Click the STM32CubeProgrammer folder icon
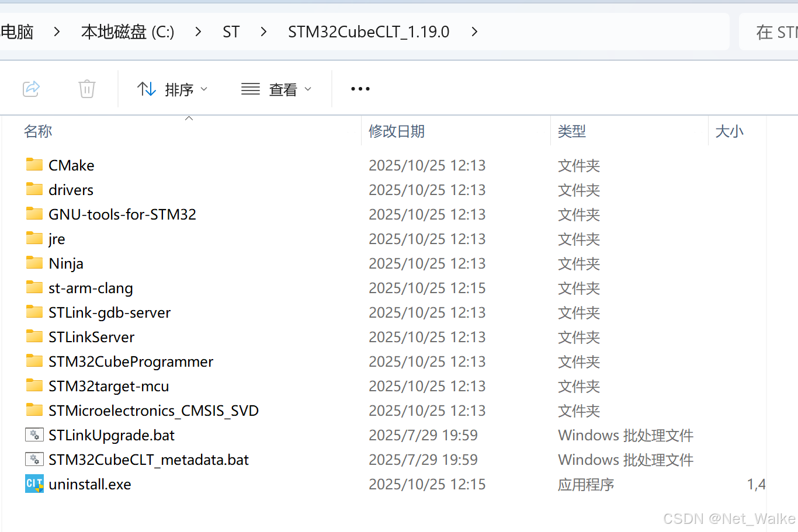 click(x=34, y=361)
